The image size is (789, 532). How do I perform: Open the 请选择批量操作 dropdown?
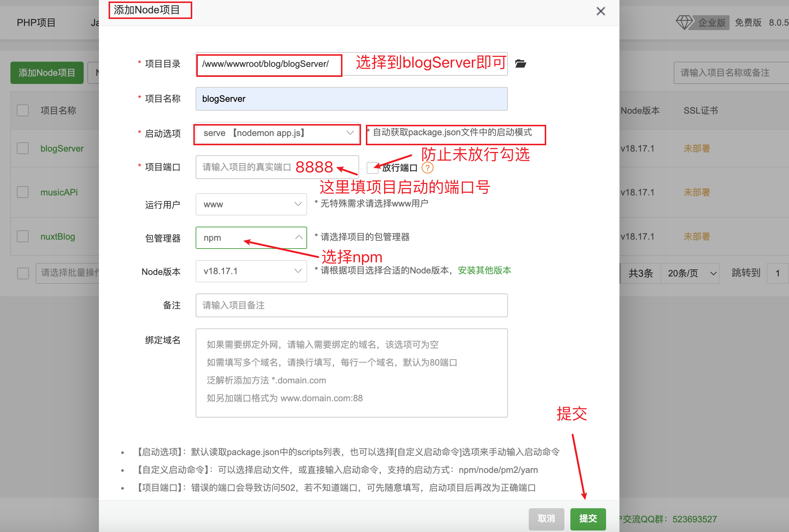tap(68, 273)
